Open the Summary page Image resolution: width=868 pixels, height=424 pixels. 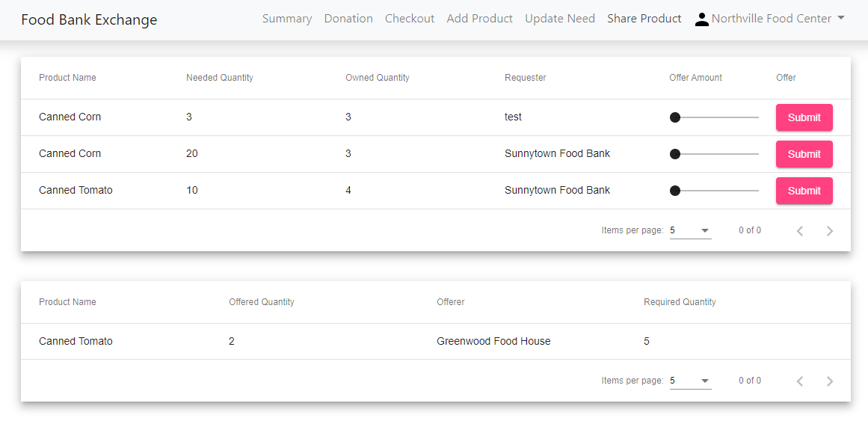[287, 19]
